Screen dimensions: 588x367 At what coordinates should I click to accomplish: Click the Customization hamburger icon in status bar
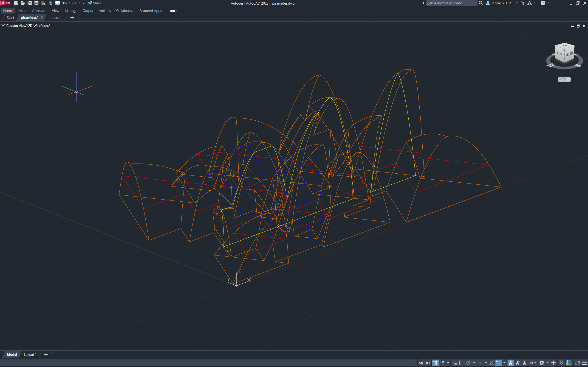coord(584,363)
